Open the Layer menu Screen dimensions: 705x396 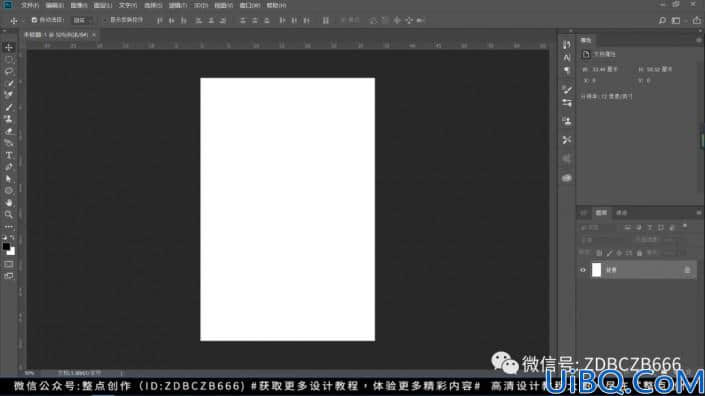pyautogui.click(x=103, y=5)
